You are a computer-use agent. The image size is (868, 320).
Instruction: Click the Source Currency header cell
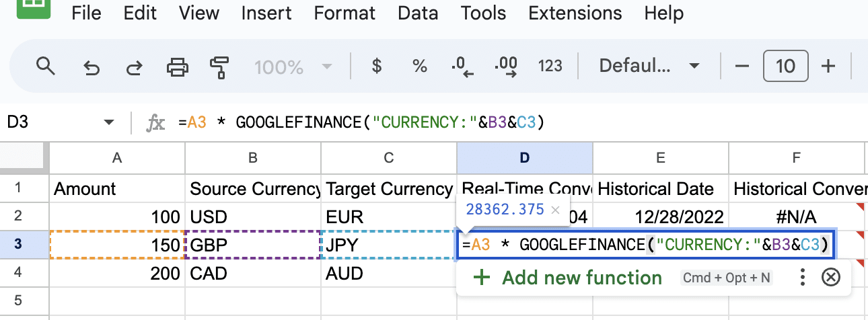click(253, 188)
